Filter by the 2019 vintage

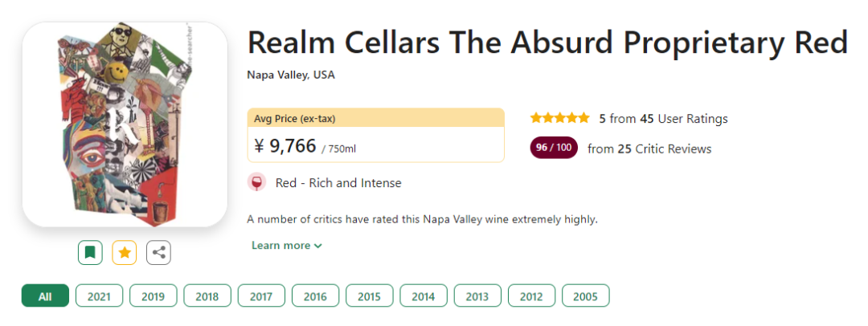click(153, 295)
